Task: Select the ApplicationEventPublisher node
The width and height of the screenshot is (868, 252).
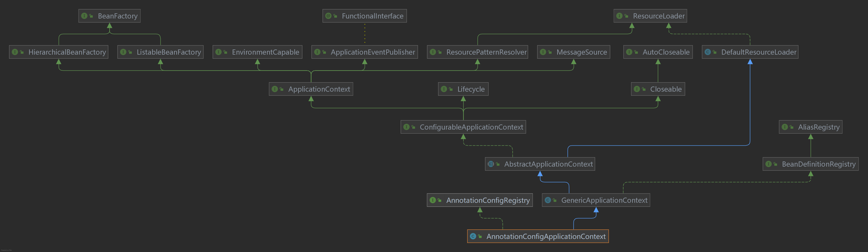Action: [364, 52]
